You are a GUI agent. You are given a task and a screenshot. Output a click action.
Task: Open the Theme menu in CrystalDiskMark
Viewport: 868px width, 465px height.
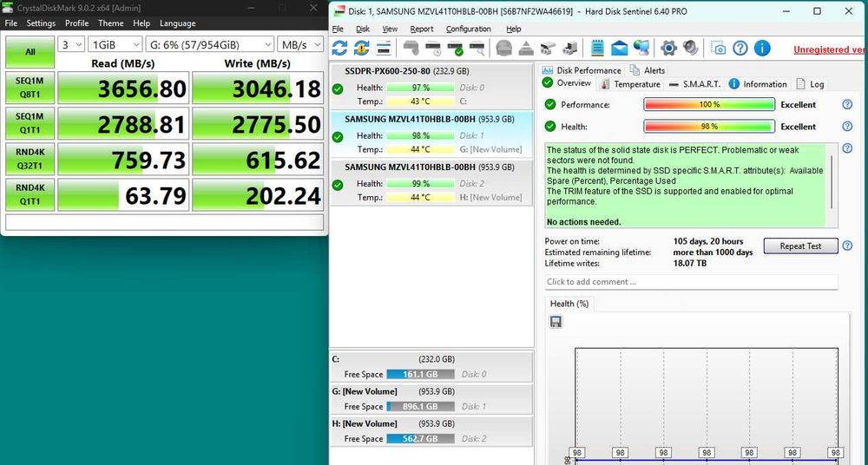pos(111,23)
